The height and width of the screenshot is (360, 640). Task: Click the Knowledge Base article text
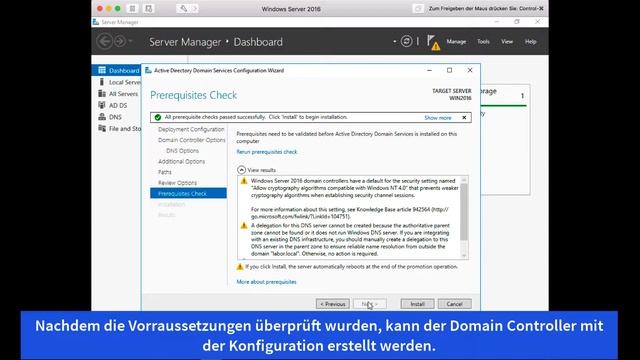coord(393,209)
